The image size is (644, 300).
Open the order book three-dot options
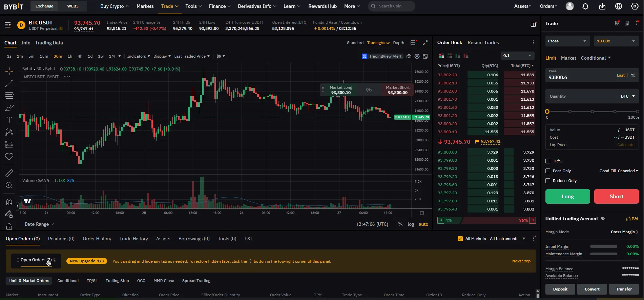point(533,42)
